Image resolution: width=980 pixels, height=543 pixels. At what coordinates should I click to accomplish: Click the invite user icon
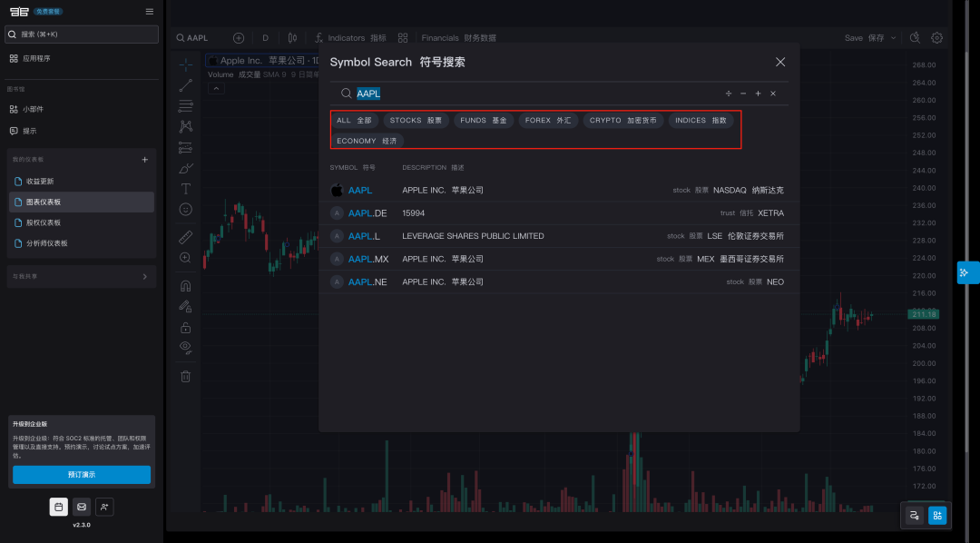104,507
